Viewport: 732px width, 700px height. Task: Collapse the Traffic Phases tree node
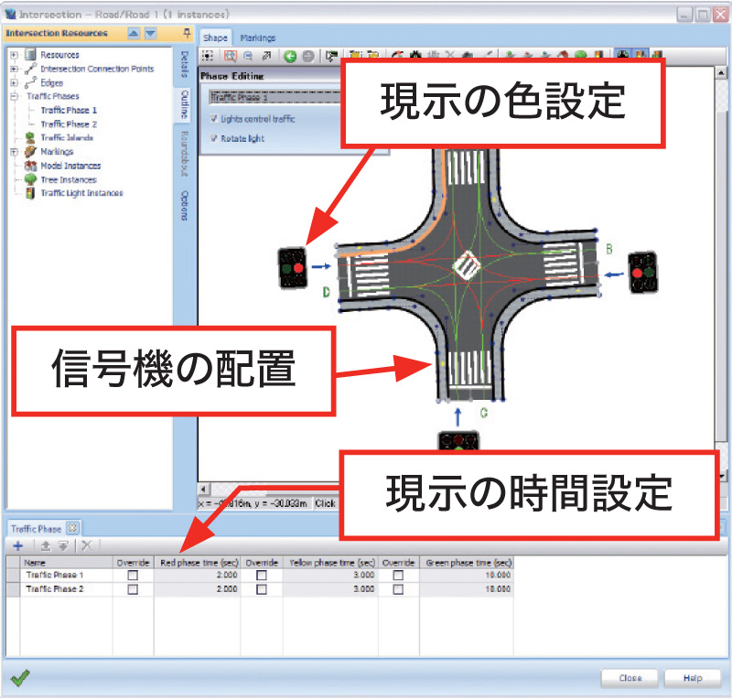[x=14, y=97]
